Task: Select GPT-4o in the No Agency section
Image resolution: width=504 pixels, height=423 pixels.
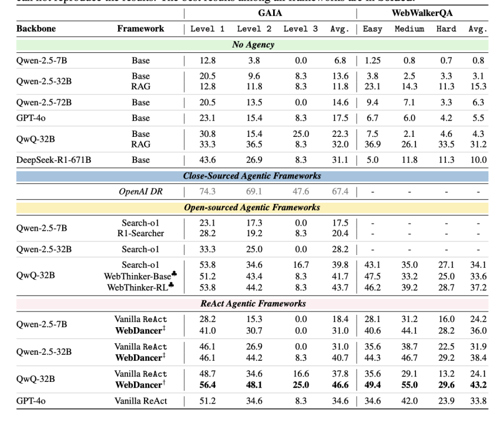Action: (x=31, y=118)
